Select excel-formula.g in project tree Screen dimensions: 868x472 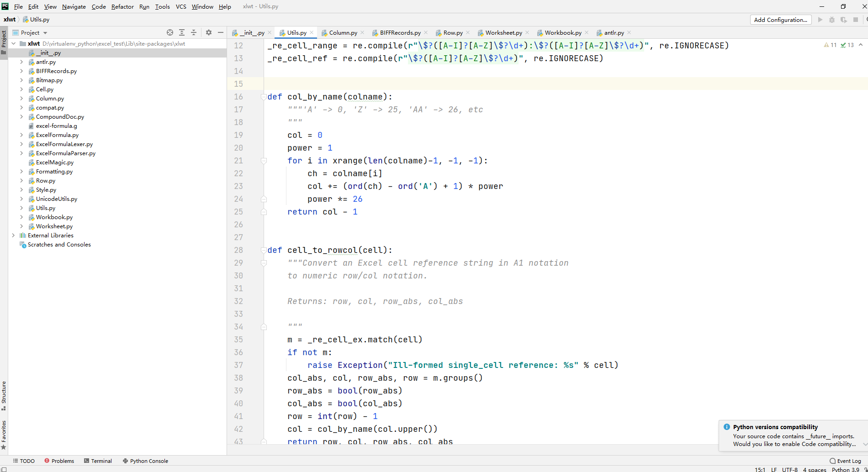pyautogui.click(x=57, y=126)
